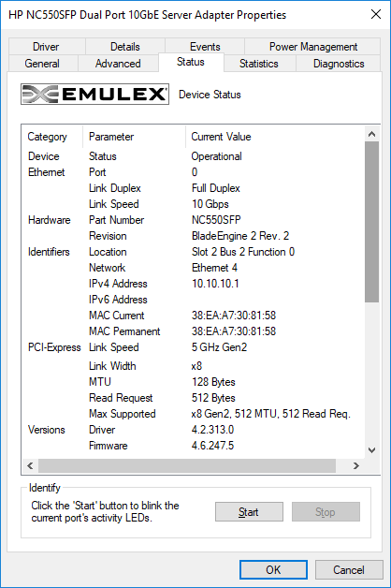
Task: Click the vertical scrollbar thumb
Action: pyautogui.click(x=372, y=222)
